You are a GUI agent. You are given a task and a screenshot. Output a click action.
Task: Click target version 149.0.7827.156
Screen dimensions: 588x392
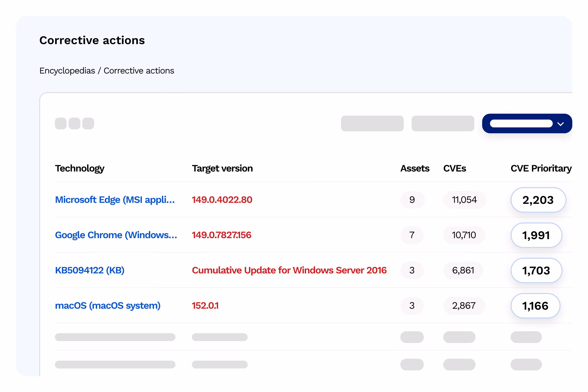point(221,235)
